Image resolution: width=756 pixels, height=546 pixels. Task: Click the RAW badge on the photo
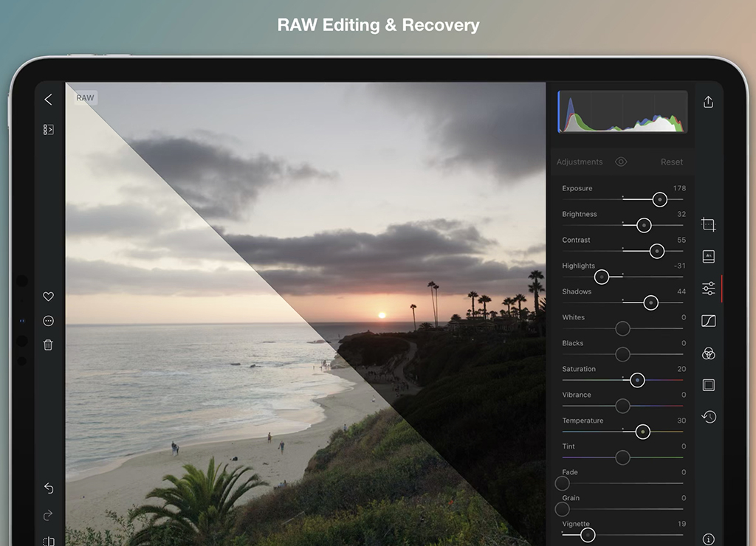click(x=86, y=98)
